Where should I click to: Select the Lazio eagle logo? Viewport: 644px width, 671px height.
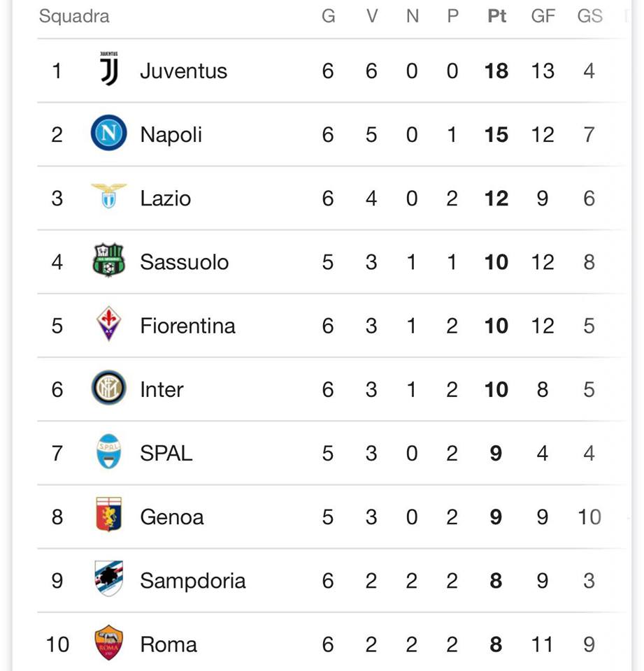(108, 197)
